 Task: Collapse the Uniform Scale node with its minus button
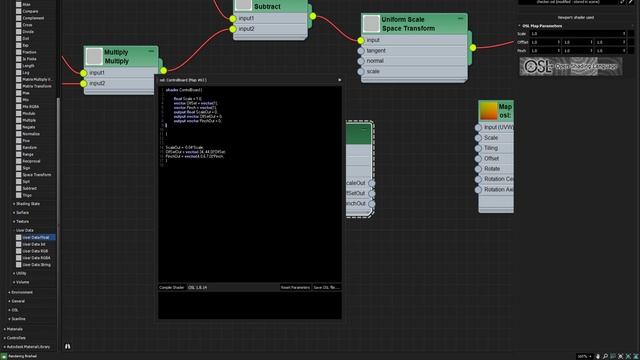pos(460,18)
